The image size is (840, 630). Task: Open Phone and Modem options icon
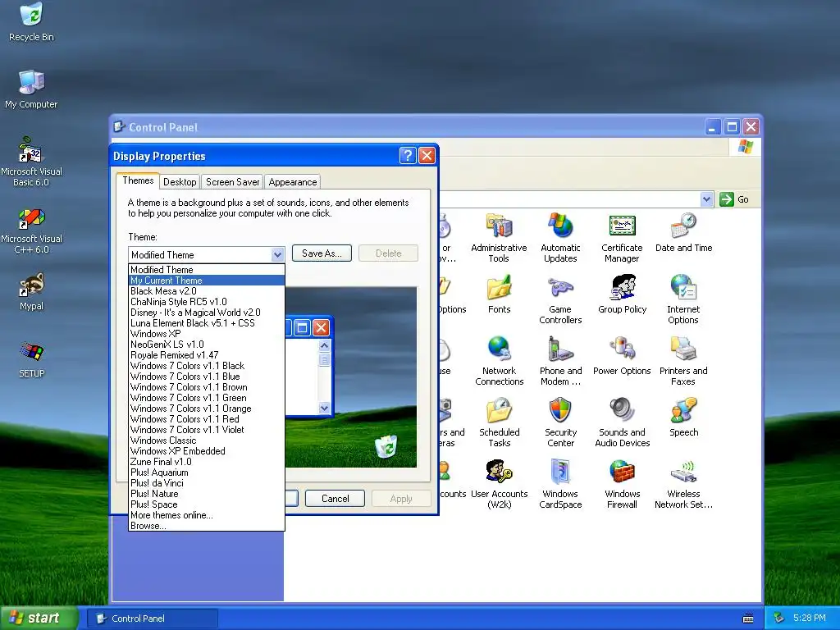(560, 361)
